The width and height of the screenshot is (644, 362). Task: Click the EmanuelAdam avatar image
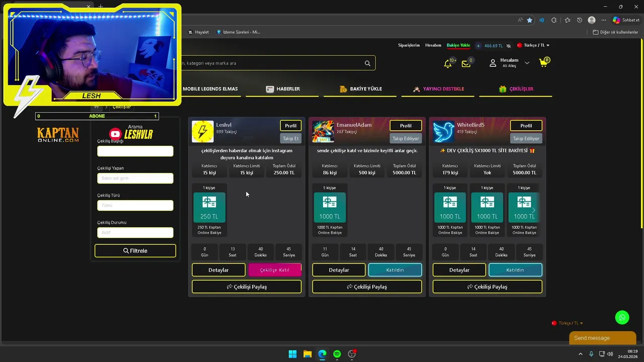pyautogui.click(x=323, y=132)
